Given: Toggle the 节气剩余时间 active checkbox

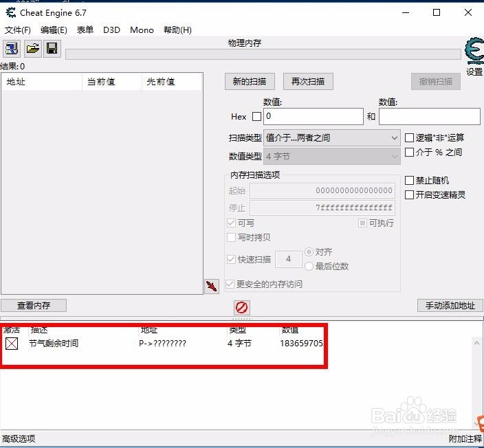Looking at the screenshot, I should point(12,344).
